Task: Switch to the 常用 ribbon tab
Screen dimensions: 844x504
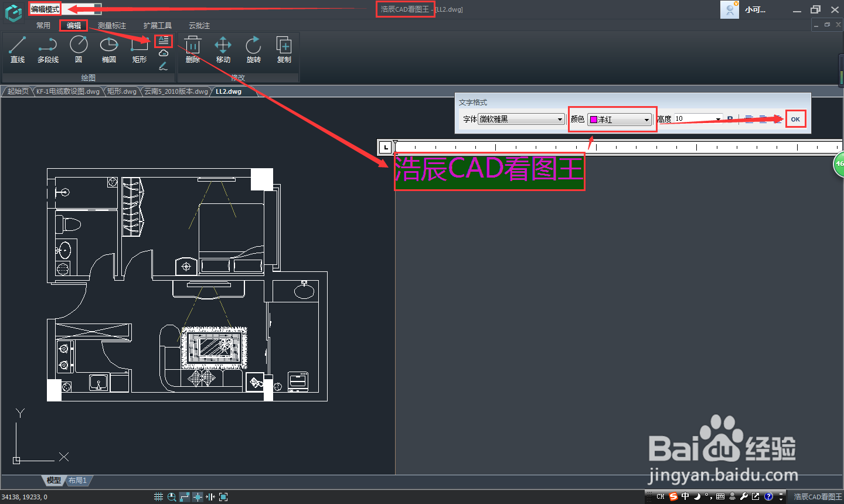Action: coord(43,26)
